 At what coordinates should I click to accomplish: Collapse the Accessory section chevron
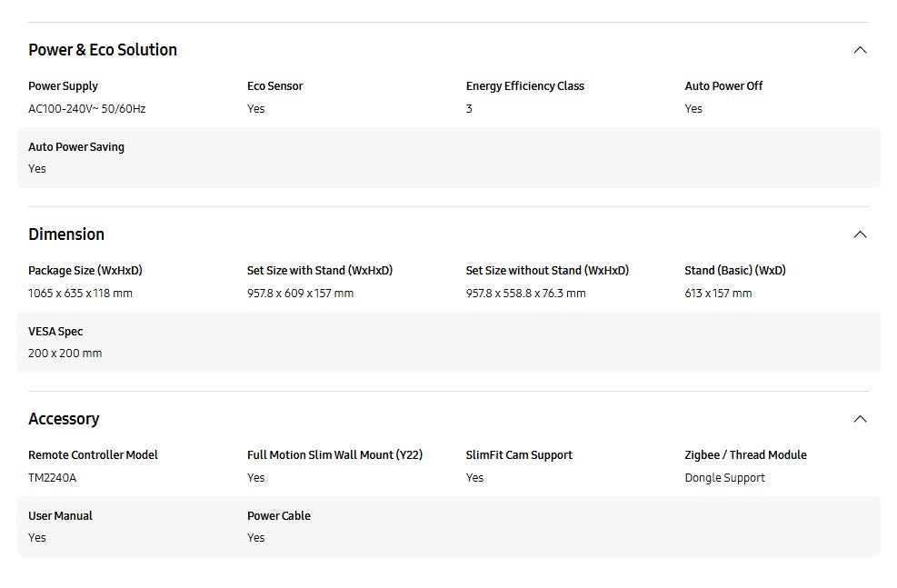[x=860, y=419]
